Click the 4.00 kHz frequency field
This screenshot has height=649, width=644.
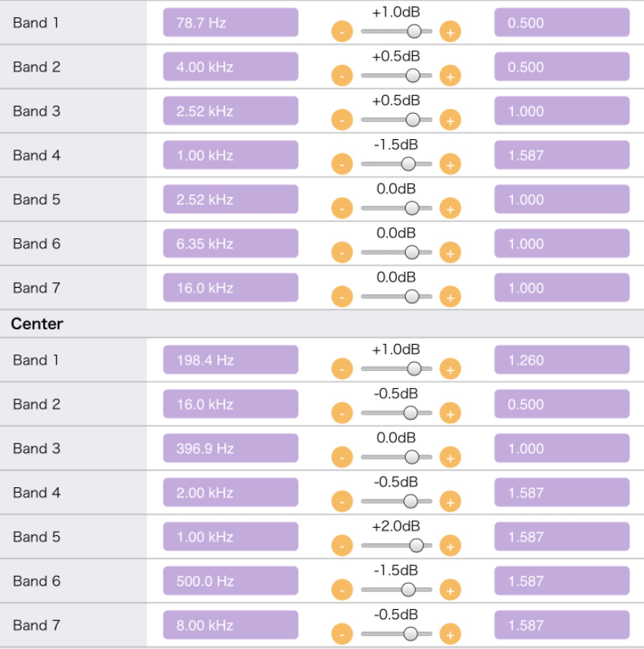pos(230,67)
